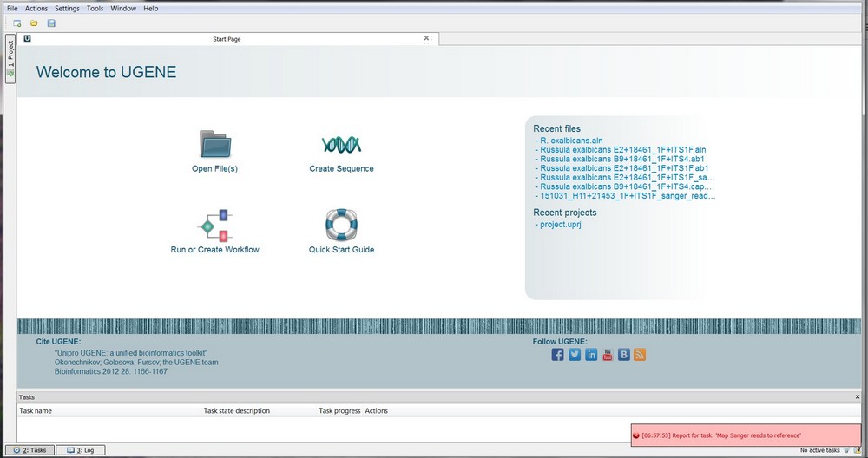The image size is (868, 458).
Task: Open the Actions menu
Action: point(36,9)
